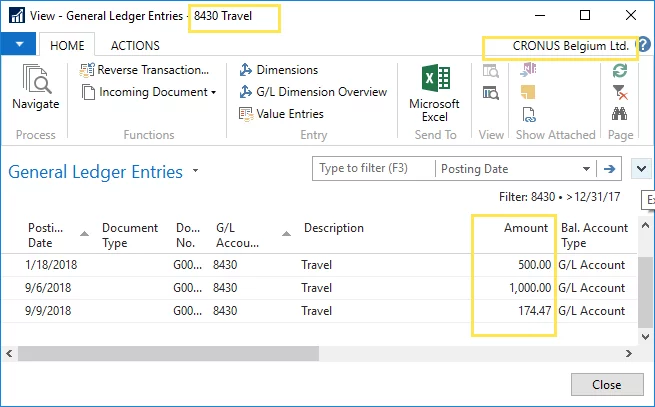Viewport: 655px width, 407px height.
Task: Switch to the ACTIONS tab
Action: pyautogui.click(x=135, y=46)
